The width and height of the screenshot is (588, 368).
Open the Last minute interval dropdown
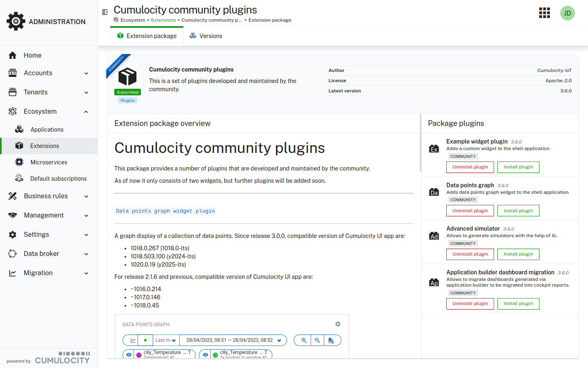click(x=166, y=340)
